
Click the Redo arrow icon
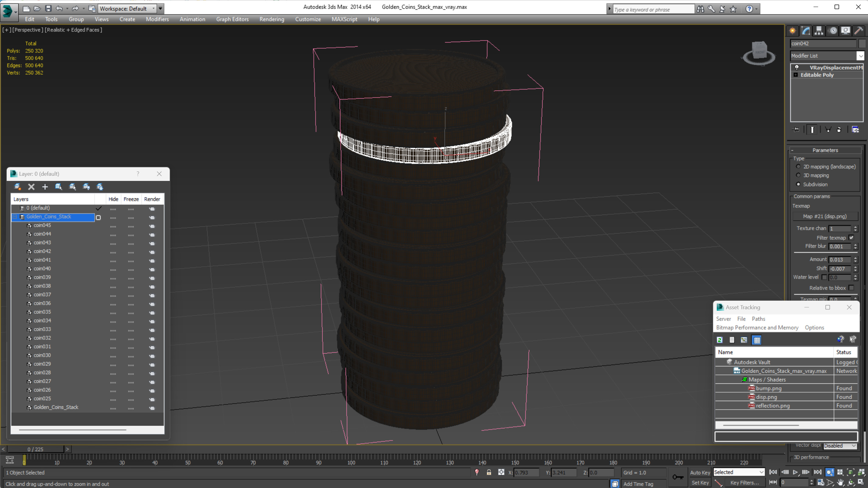75,9
